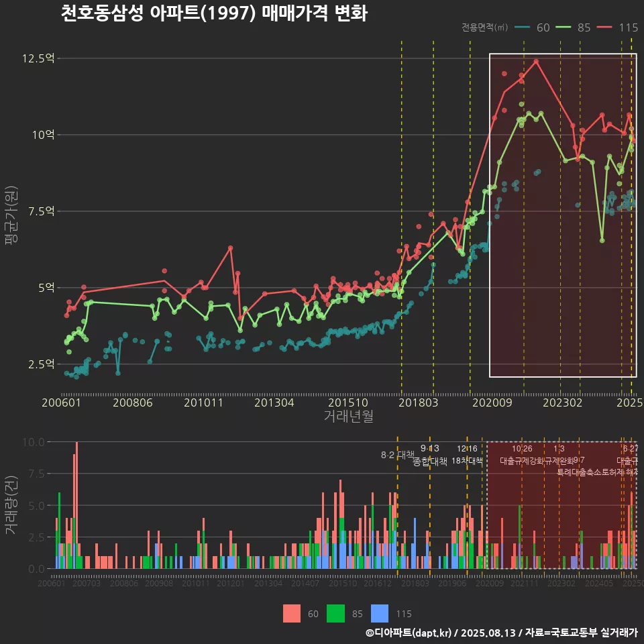Click the 85 label in the bottom legend
The height and width of the screenshot is (644, 644).
coord(358,614)
